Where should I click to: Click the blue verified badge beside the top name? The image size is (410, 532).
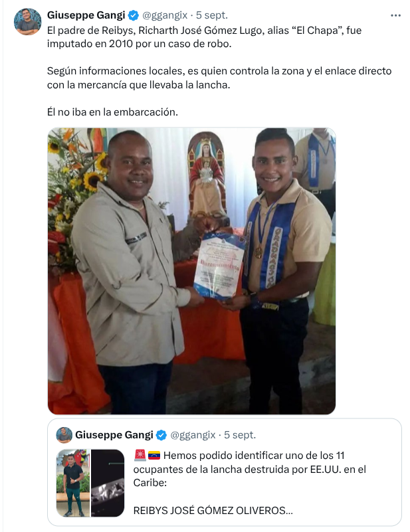(134, 15)
